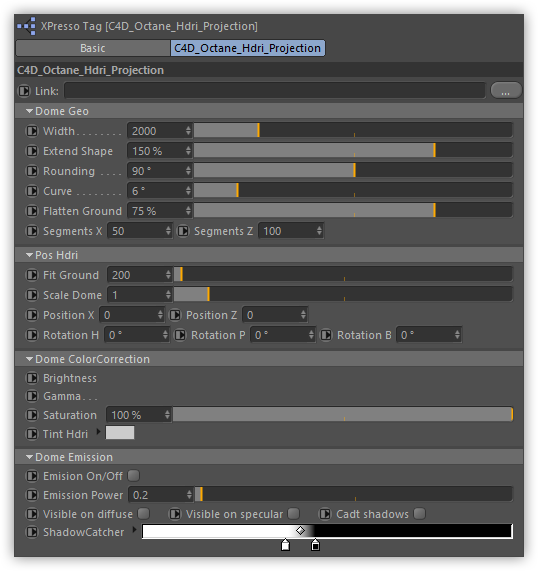Click the animation dot next to Link
This screenshot has width=538, height=571.
pyautogui.click(x=24, y=91)
